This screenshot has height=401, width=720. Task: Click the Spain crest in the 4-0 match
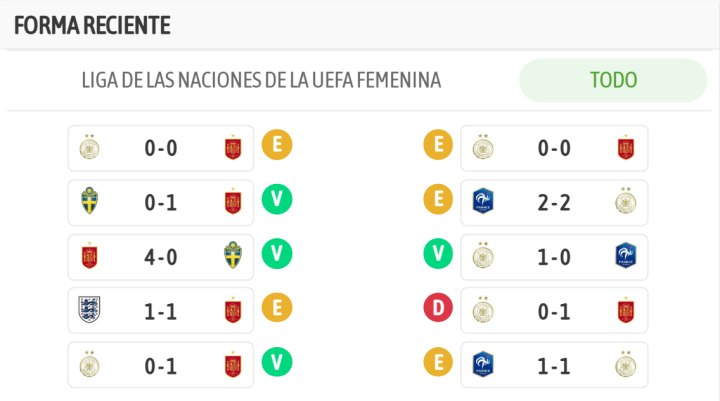tap(90, 256)
